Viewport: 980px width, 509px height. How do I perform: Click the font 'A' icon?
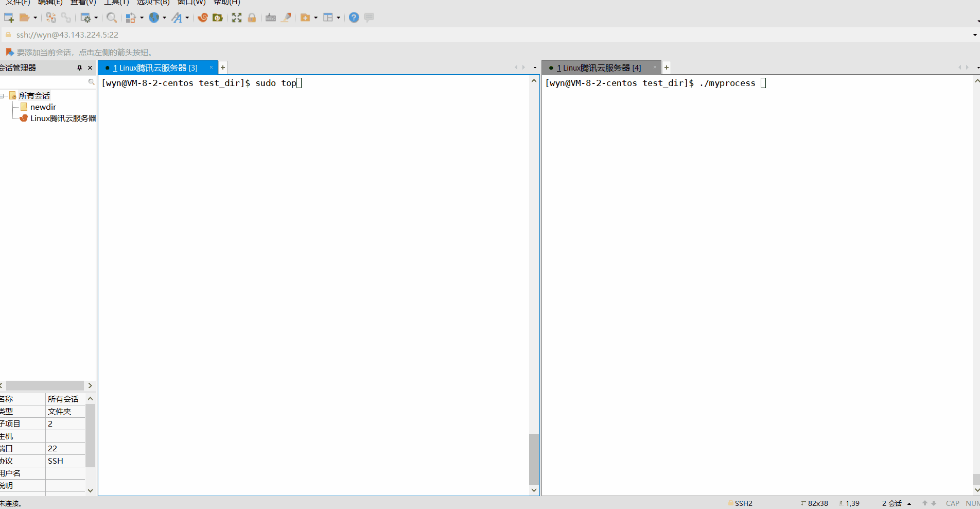tap(177, 18)
